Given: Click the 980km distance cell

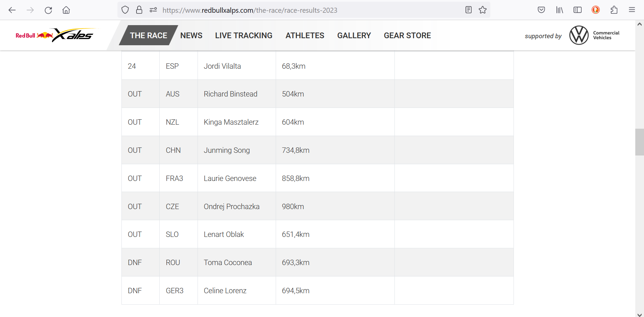Looking at the screenshot, I should [x=335, y=206].
